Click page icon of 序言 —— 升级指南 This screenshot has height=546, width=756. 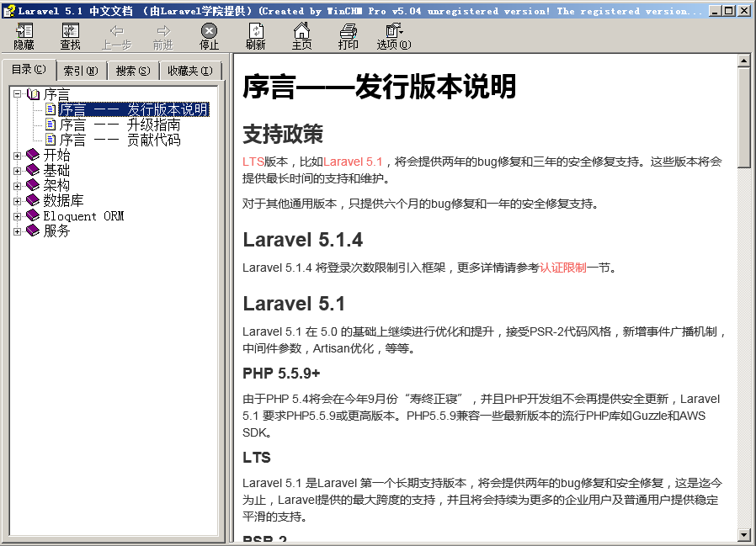pos(51,125)
